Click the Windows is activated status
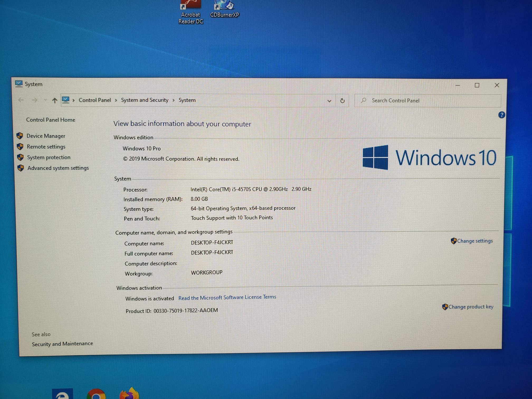532x399 pixels. 150,298
